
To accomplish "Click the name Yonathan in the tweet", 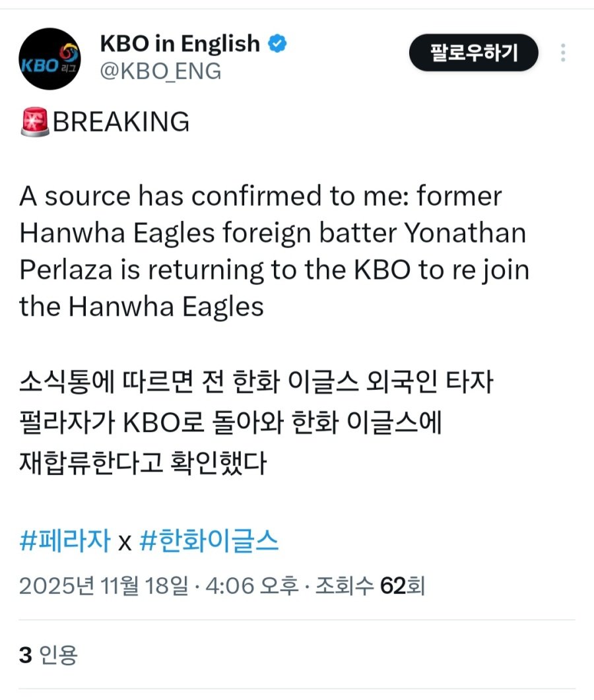I will pyautogui.click(x=465, y=234).
